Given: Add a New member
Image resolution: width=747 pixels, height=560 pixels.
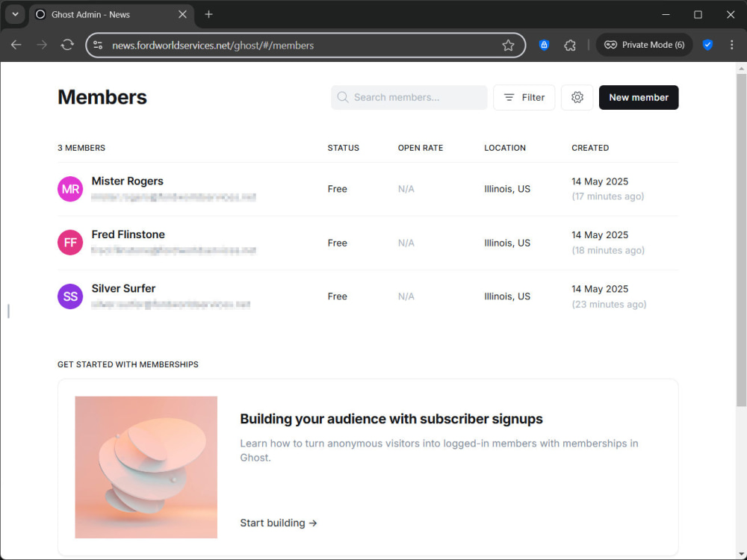Looking at the screenshot, I should [639, 97].
